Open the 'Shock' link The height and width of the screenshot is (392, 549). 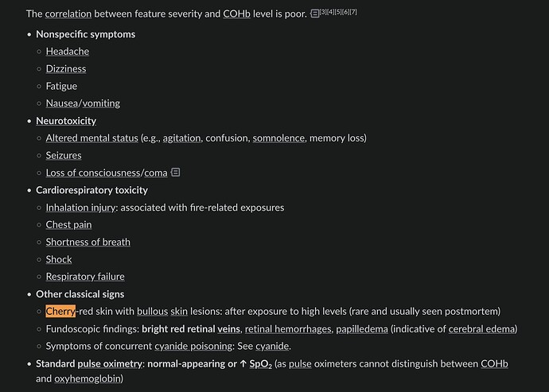(x=58, y=259)
